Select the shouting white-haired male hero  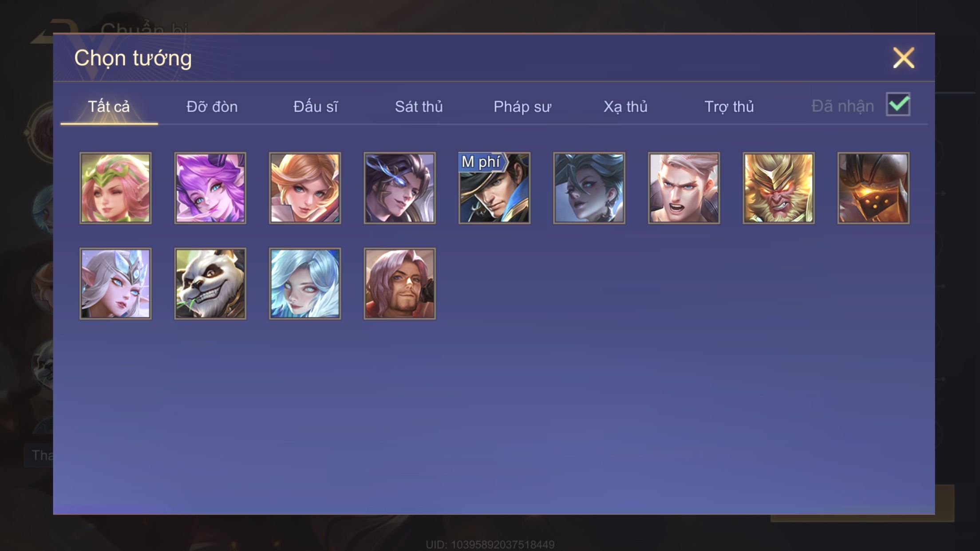coord(684,188)
